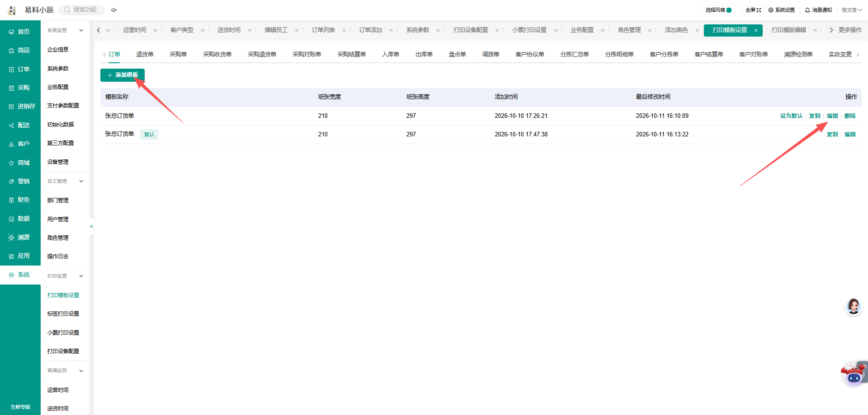The height and width of the screenshot is (415, 868).
Task: Switch to the 退货单 template tab
Action: click(x=145, y=54)
